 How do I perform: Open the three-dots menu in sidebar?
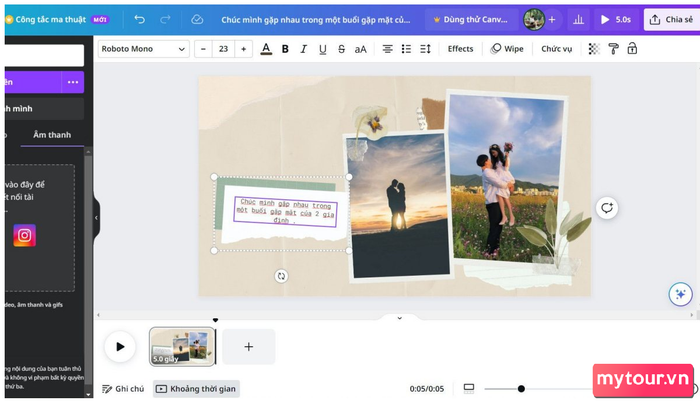point(73,82)
